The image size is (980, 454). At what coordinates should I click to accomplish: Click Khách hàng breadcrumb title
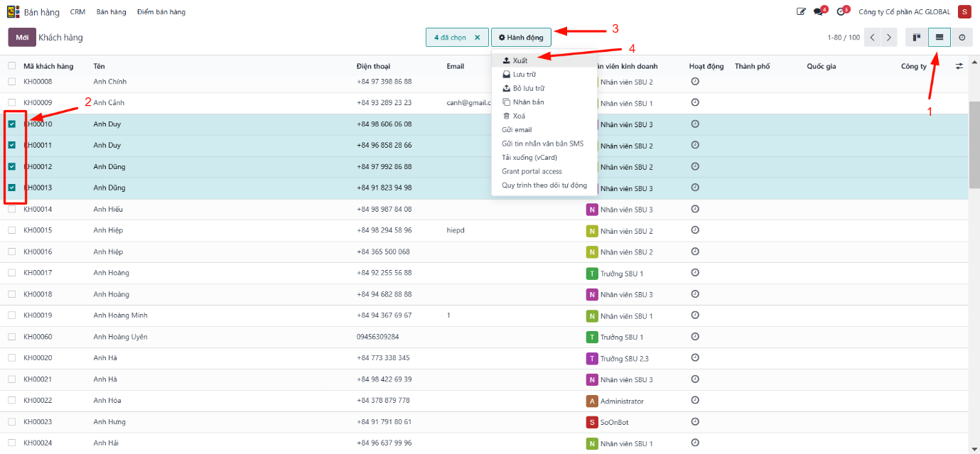click(x=60, y=37)
